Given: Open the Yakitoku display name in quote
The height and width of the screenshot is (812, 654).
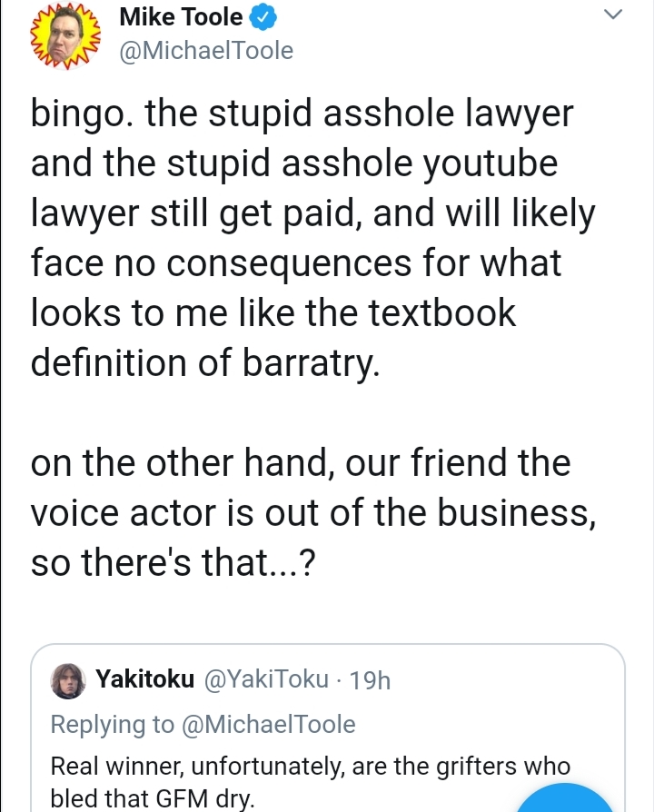Looking at the screenshot, I should [x=145, y=678].
